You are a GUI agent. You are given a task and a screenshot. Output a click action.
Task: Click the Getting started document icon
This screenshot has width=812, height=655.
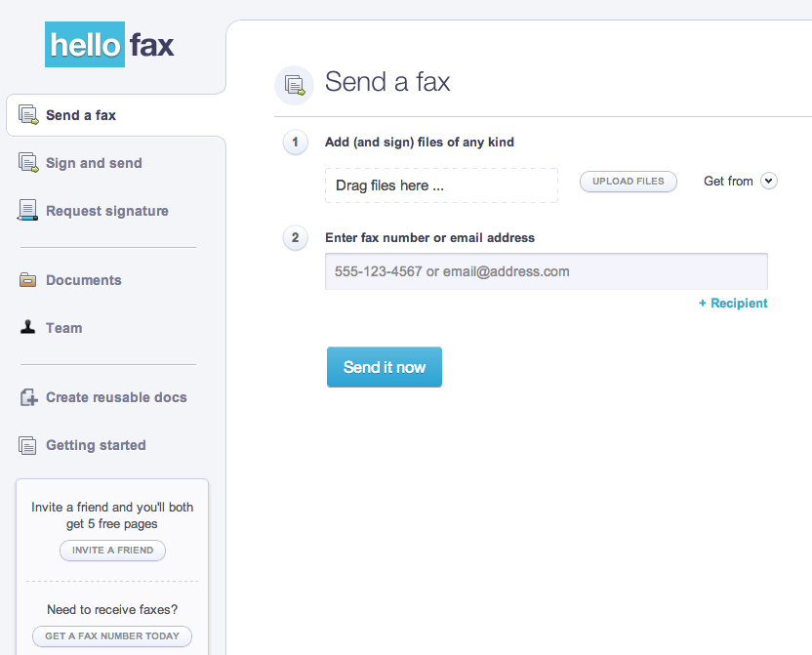point(28,445)
